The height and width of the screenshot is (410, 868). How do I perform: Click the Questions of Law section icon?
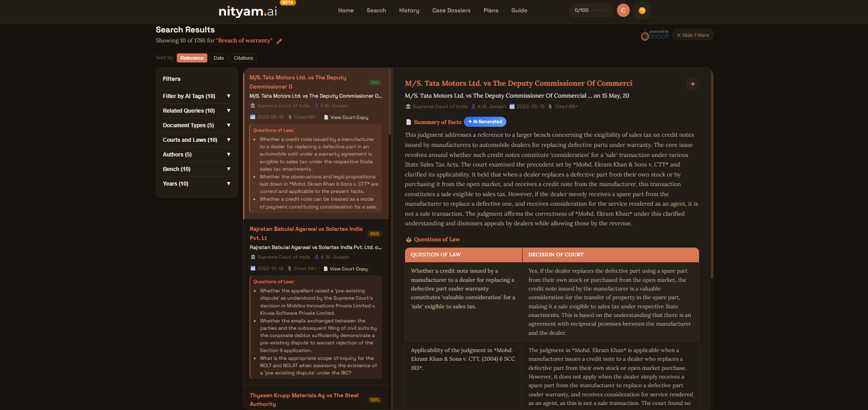(x=408, y=239)
